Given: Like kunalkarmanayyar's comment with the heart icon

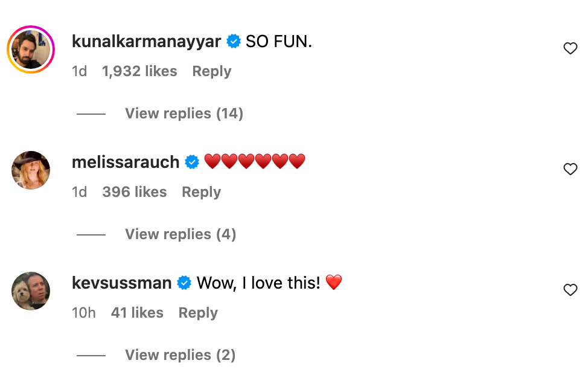Looking at the screenshot, I should coord(570,48).
